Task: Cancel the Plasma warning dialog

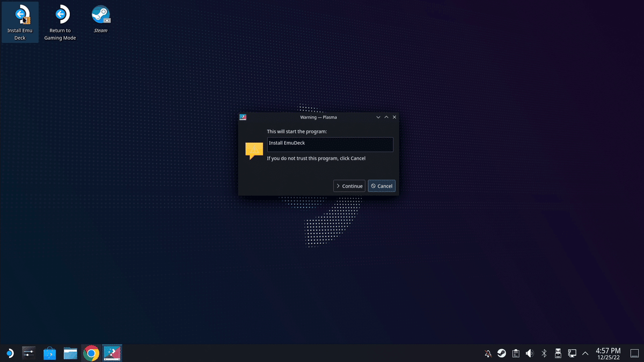Action: tap(382, 186)
